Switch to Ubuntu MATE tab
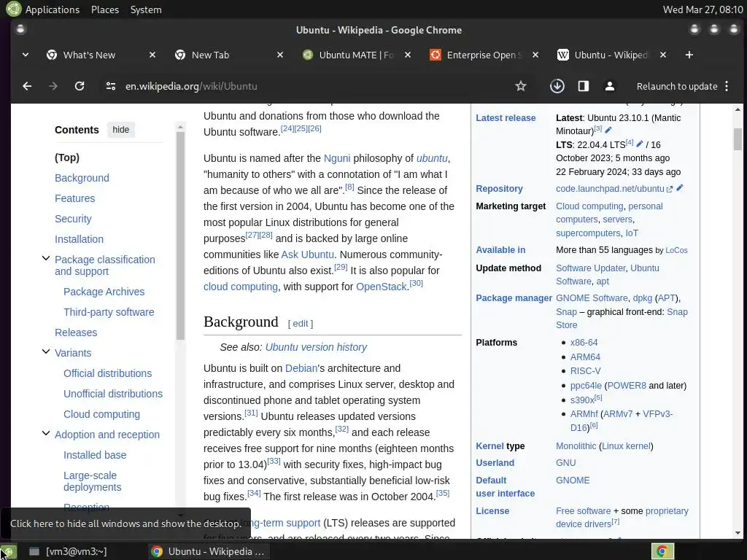747x560 pixels. [356, 55]
